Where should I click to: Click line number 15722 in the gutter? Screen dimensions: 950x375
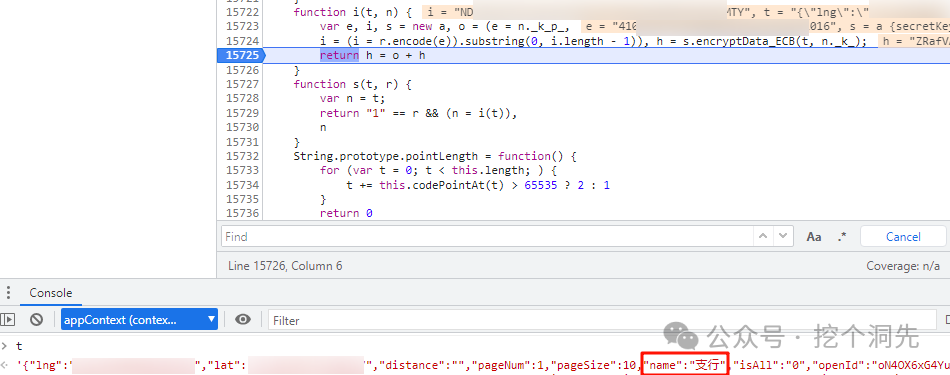[x=242, y=12]
